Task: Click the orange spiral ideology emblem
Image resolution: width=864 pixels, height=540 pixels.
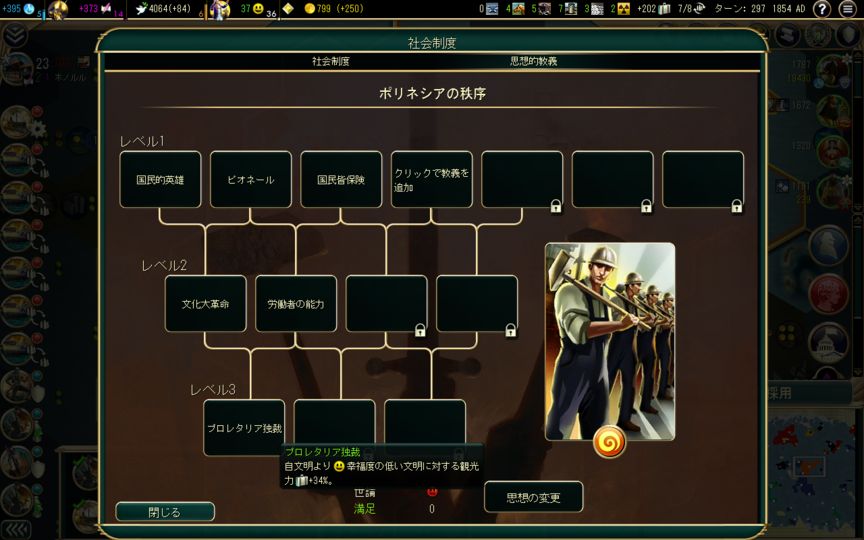Action: 609,441
